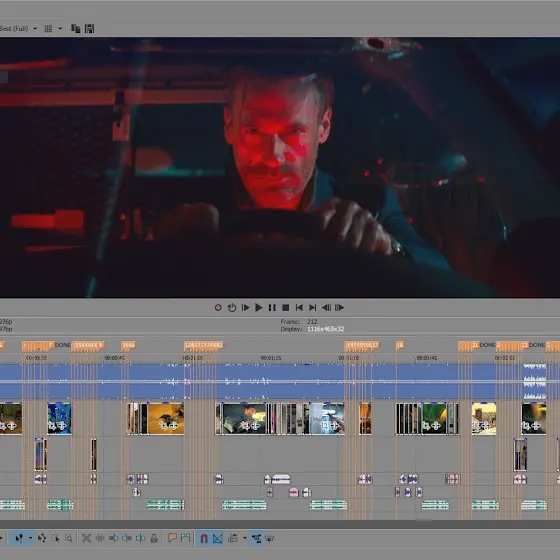Click timeline ruler at 00:01:45

coord(427,358)
